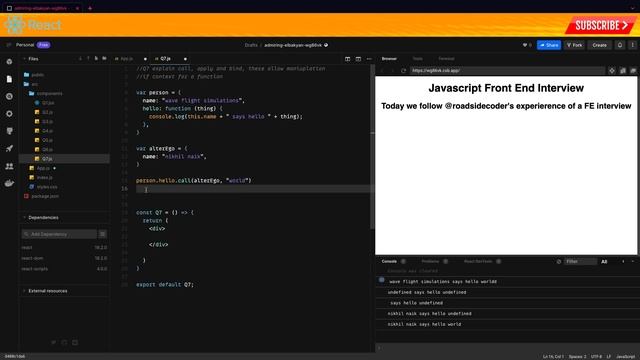
Task: Switch to the Problems tab in devtools
Action: (x=430, y=261)
